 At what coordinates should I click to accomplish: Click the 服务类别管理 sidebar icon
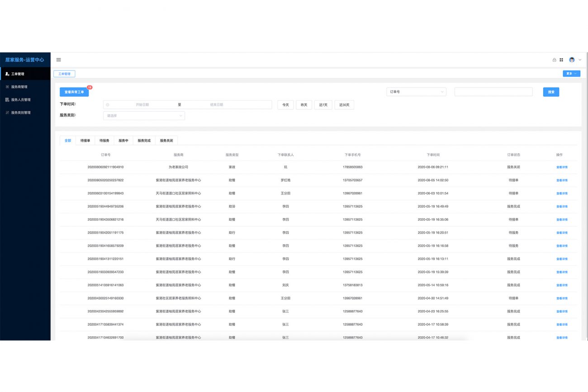tap(7, 113)
